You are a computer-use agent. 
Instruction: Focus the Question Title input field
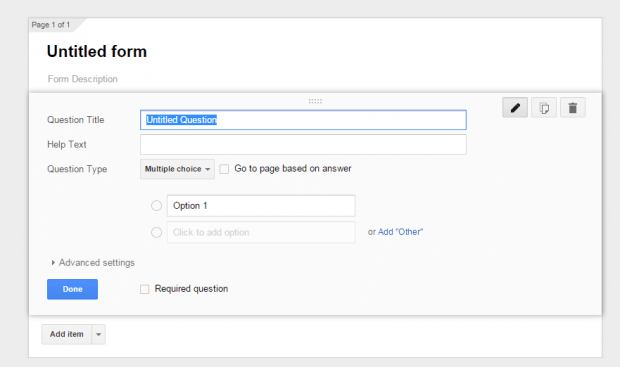(x=303, y=120)
